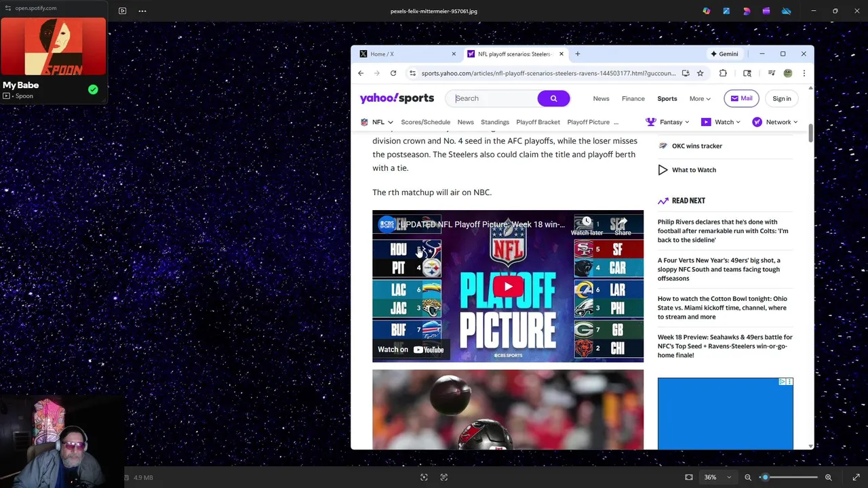View site information icon in address bar

[x=412, y=73]
